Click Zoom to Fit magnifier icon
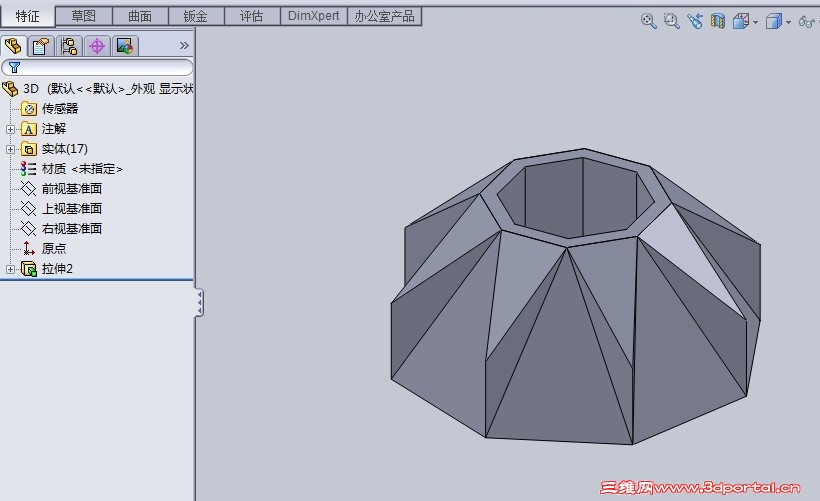 pos(648,21)
